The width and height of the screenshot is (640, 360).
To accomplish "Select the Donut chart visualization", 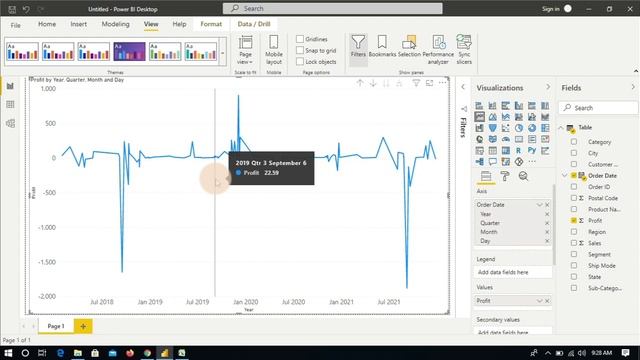I will coord(532,128).
